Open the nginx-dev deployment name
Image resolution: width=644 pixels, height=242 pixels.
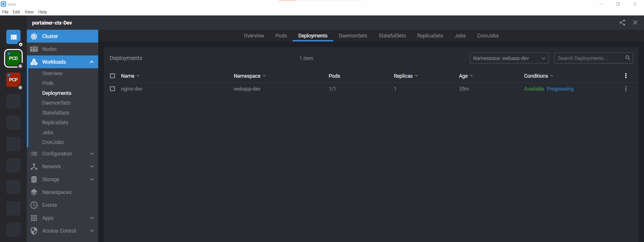(x=132, y=89)
